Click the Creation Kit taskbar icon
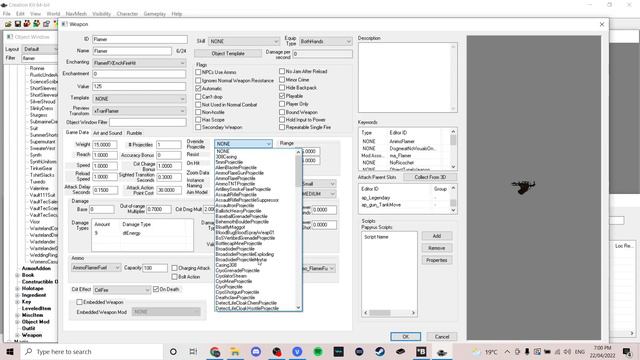The image size is (640, 360). click(442, 351)
